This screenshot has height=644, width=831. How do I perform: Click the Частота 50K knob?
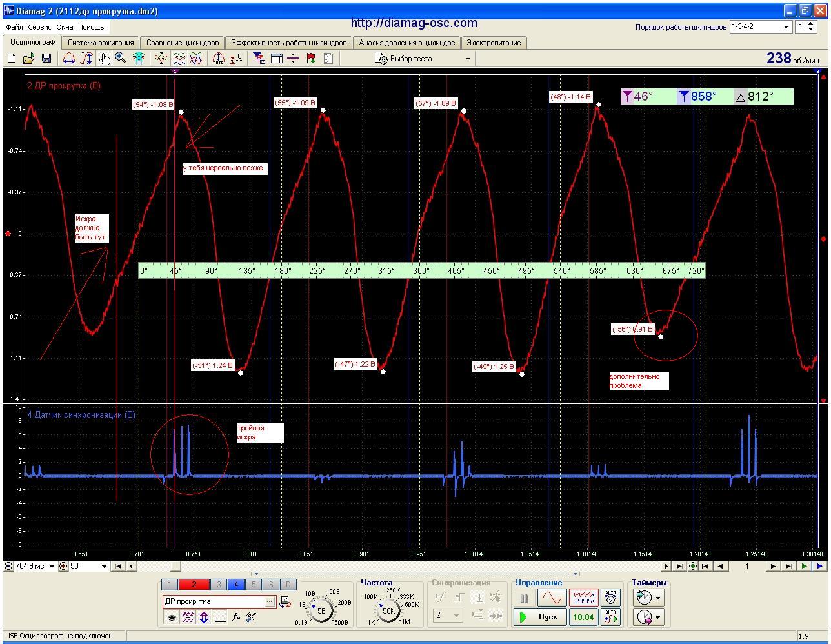(x=388, y=609)
